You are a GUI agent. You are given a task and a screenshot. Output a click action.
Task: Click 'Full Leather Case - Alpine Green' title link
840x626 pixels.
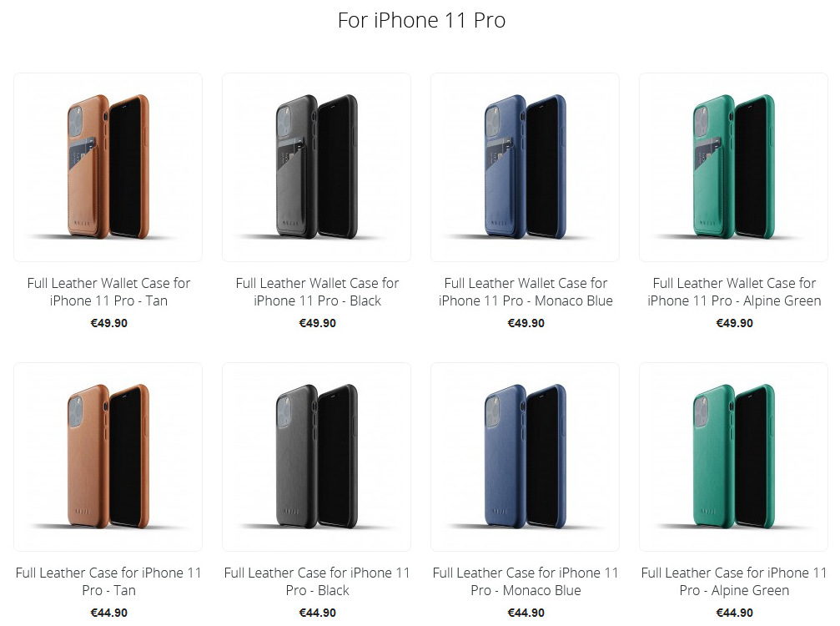734,581
